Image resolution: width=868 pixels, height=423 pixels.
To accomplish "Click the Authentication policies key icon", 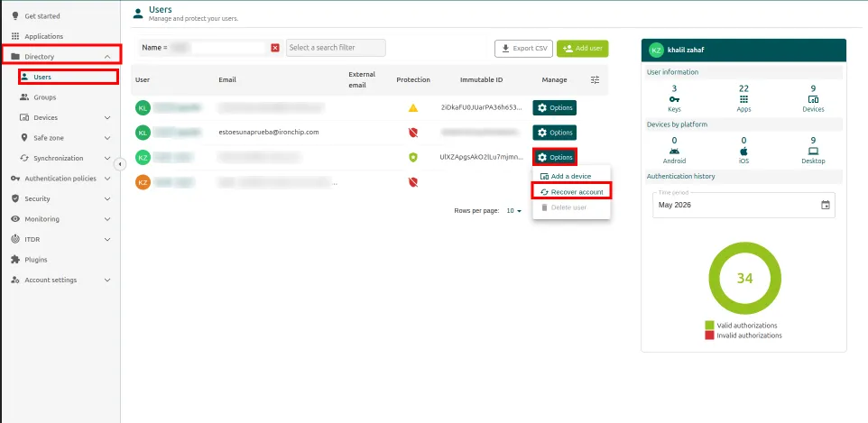I will click(x=15, y=179).
